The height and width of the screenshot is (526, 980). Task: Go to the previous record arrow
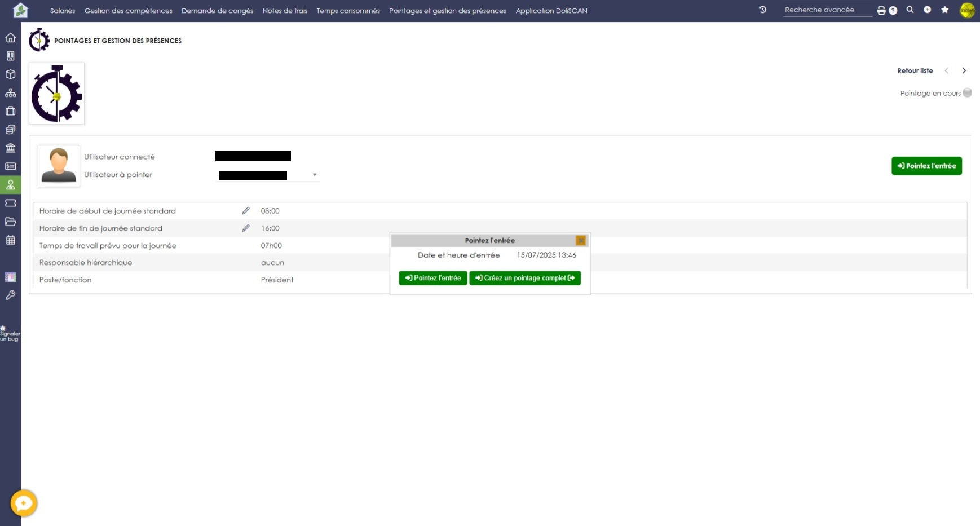tap(947, 70)
